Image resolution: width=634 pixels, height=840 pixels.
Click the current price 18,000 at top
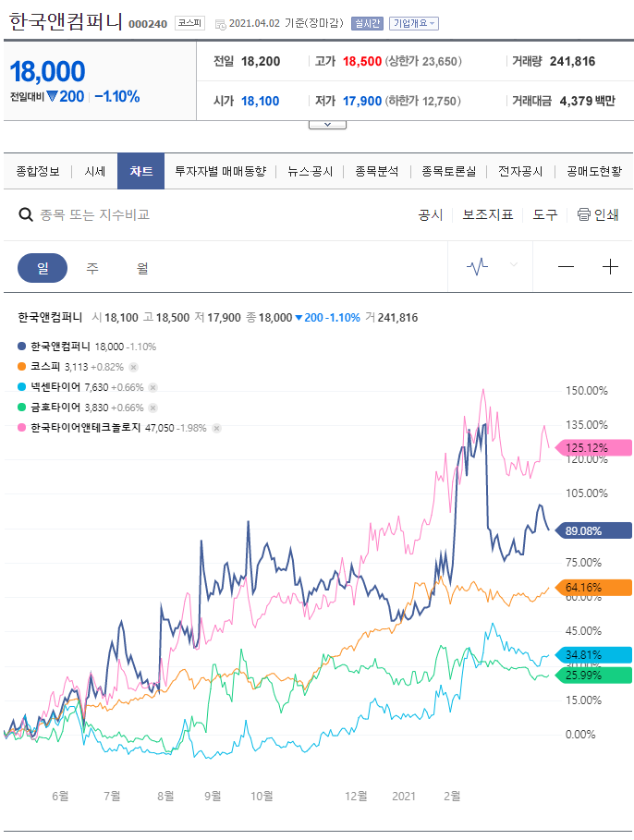pyautogui.click(x=48, y=72)
